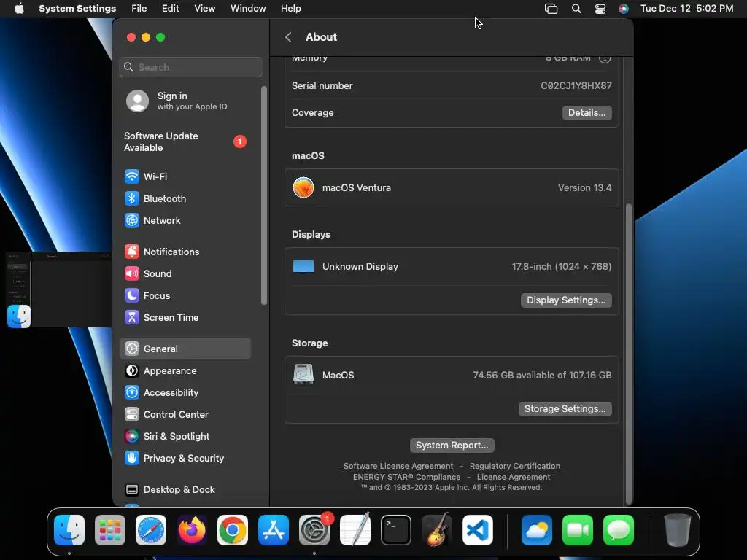The height and width of the screenshot is (560, 747).
Task: Open Visual Studio Code from Dock
Action: (x=478, y=530)
